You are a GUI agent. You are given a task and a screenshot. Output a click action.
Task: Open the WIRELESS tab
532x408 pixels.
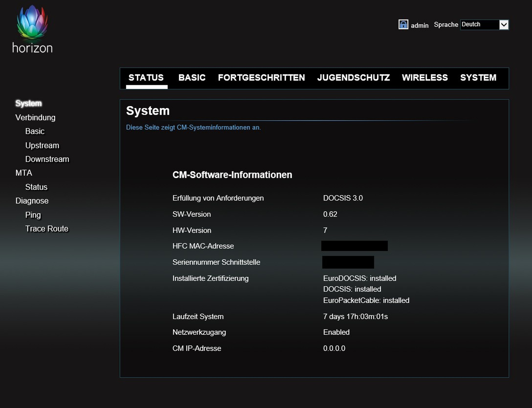[x=425, y=78]
